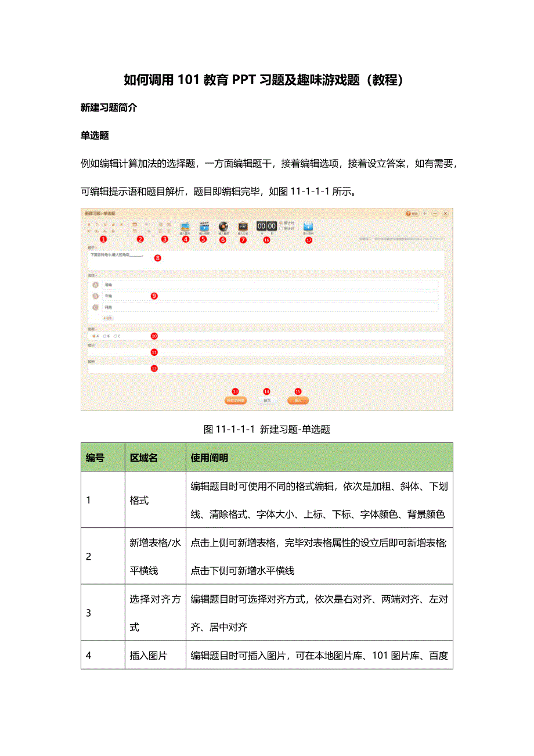The width and height of the screenshot is (534, 756).
Task: Insert a table using the table icon
Action: pos(136,225)
